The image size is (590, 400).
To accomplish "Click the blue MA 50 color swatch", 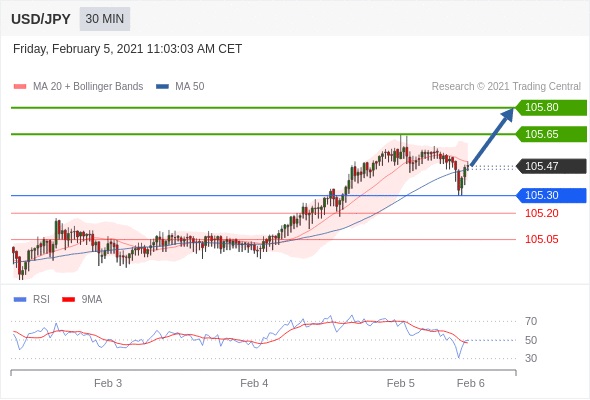I will click(x=162, y=87).
